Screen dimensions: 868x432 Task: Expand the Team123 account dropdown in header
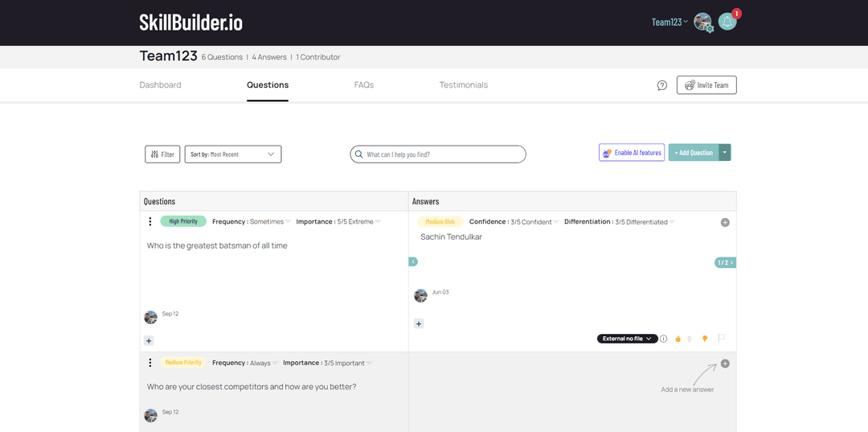pos(669,23)
